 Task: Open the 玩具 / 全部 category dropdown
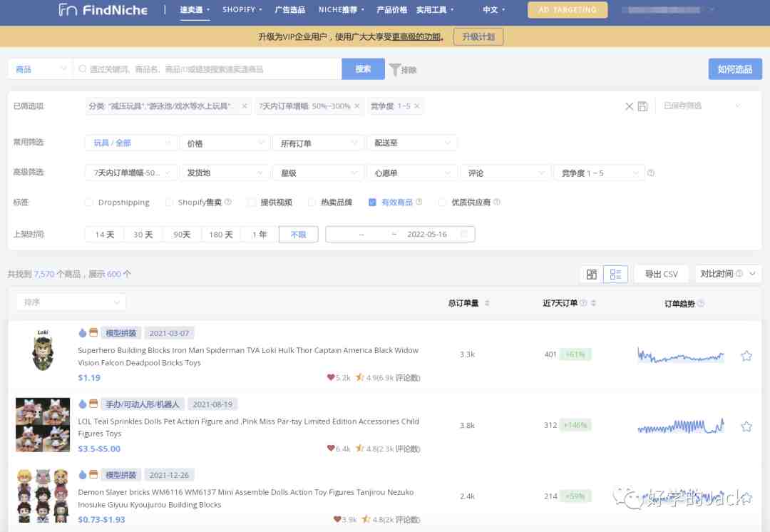130,143
